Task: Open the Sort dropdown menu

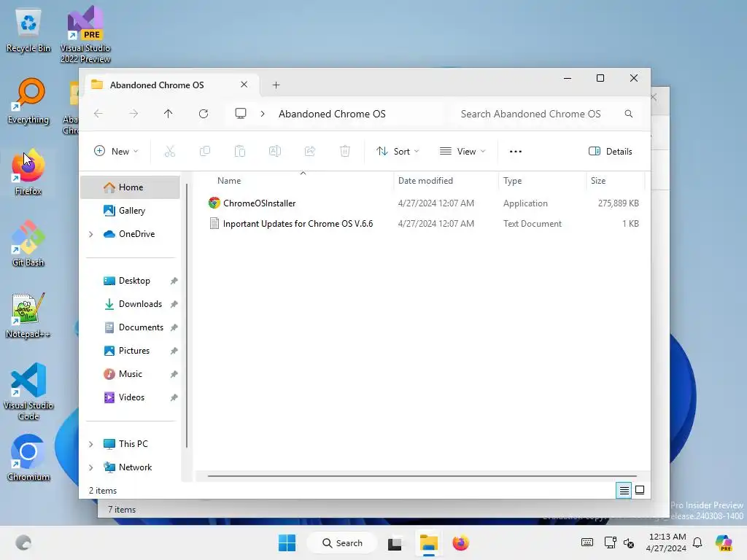Action: point(398,152)
